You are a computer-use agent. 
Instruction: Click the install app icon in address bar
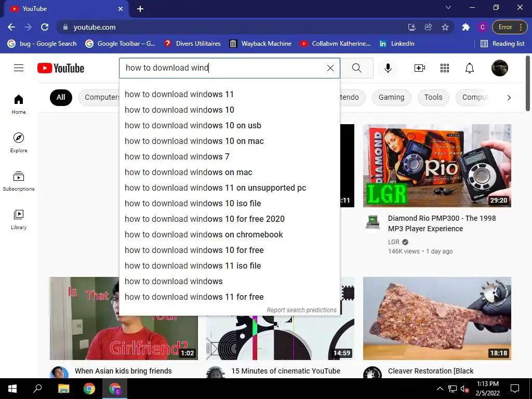[x=412, y=27]
